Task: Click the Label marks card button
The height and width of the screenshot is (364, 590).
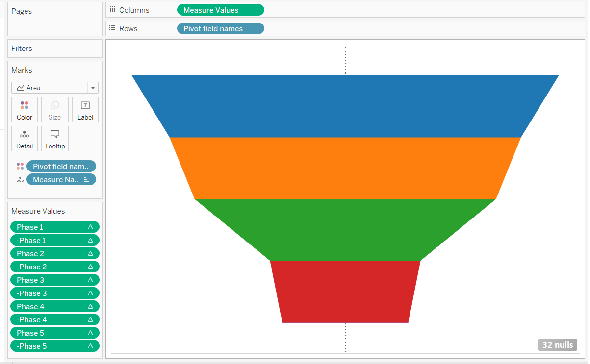Action: (85, 110)
